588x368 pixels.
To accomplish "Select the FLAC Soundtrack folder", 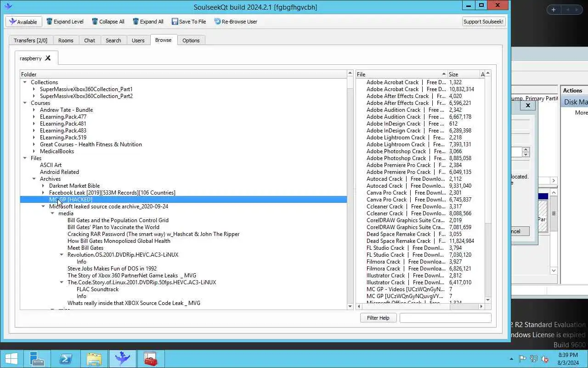I will 97,289.
